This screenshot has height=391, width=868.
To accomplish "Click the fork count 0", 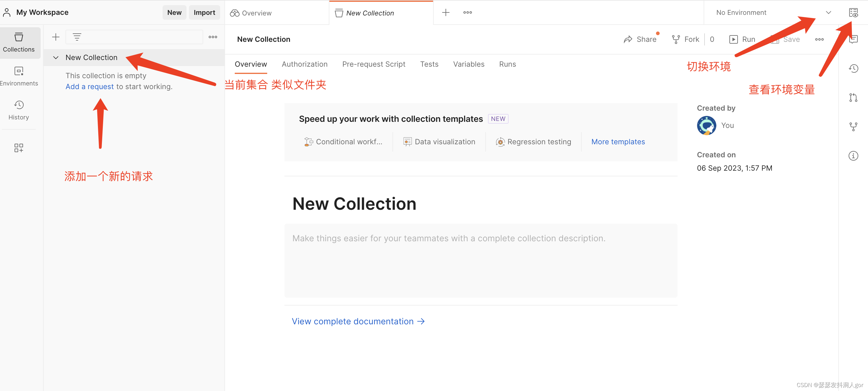I will tap(712, 39).
